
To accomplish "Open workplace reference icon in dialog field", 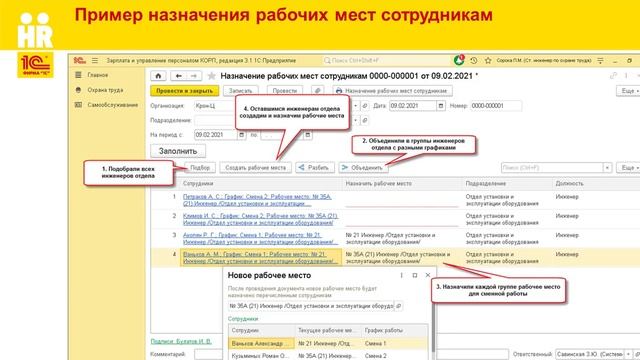I will coord(398,306).
